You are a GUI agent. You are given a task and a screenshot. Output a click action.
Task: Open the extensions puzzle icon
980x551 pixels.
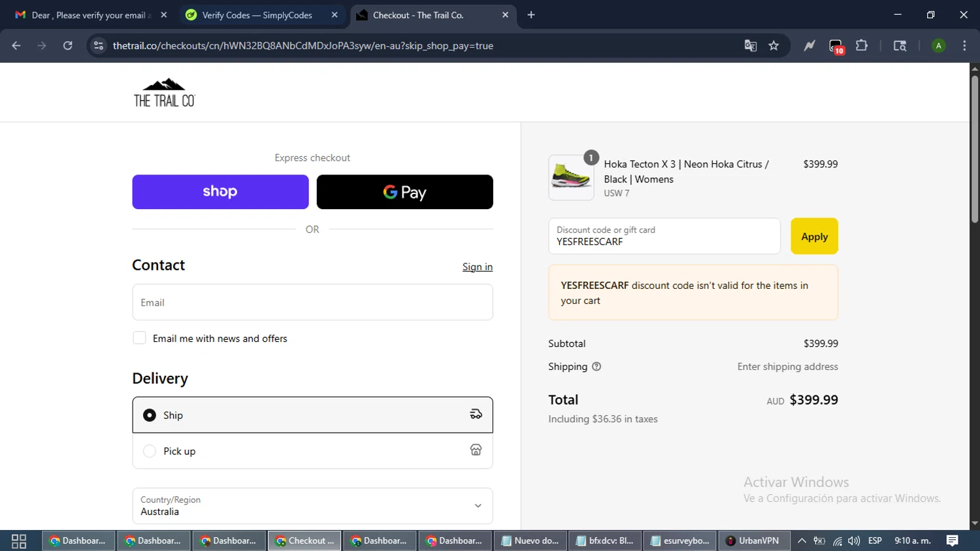click(862, 46)
